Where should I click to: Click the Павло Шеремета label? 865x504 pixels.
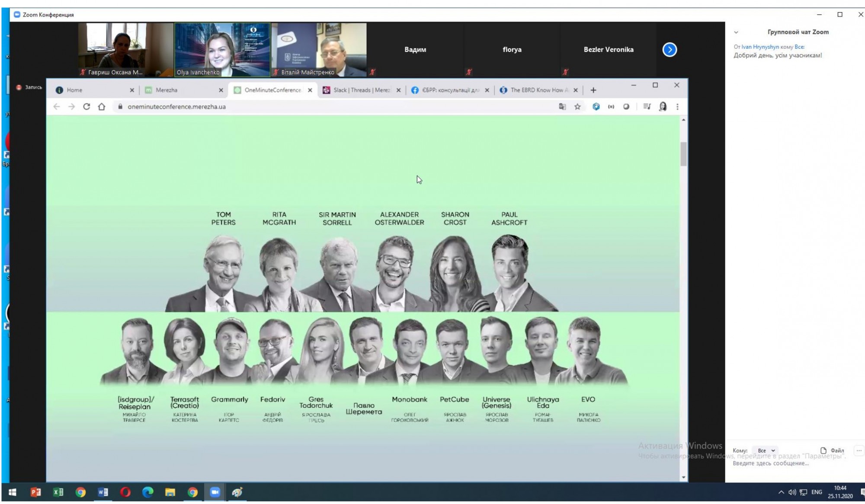(x=364, y=408)
